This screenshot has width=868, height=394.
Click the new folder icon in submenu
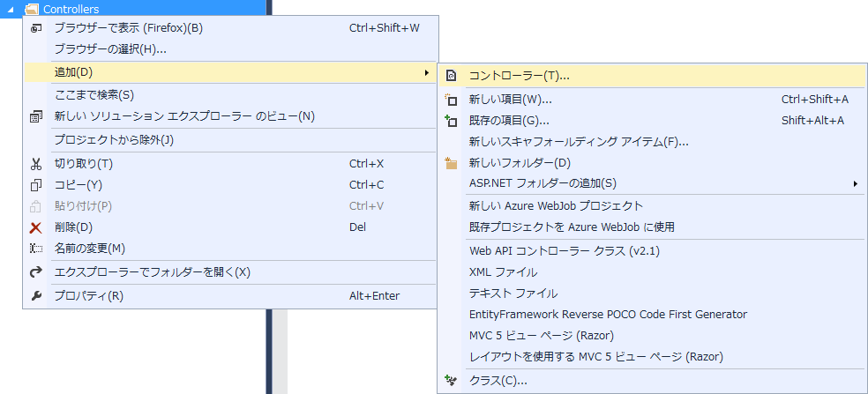click(452, 163)
